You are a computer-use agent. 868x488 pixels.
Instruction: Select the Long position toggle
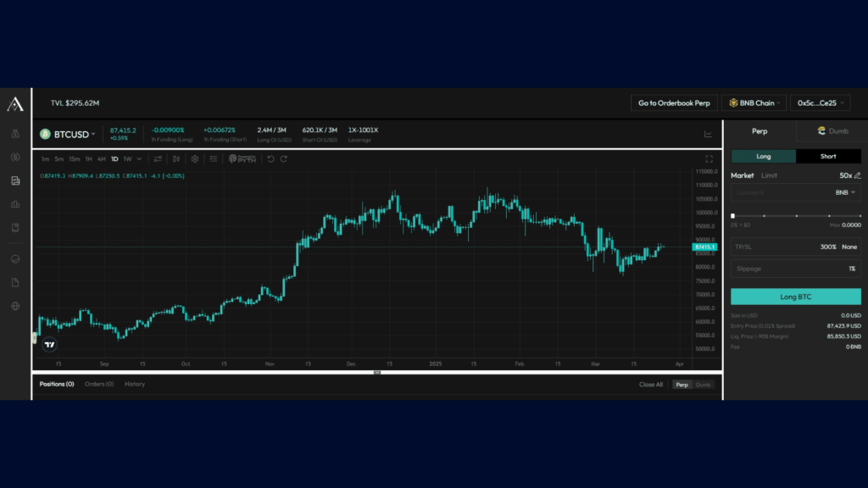764,157
